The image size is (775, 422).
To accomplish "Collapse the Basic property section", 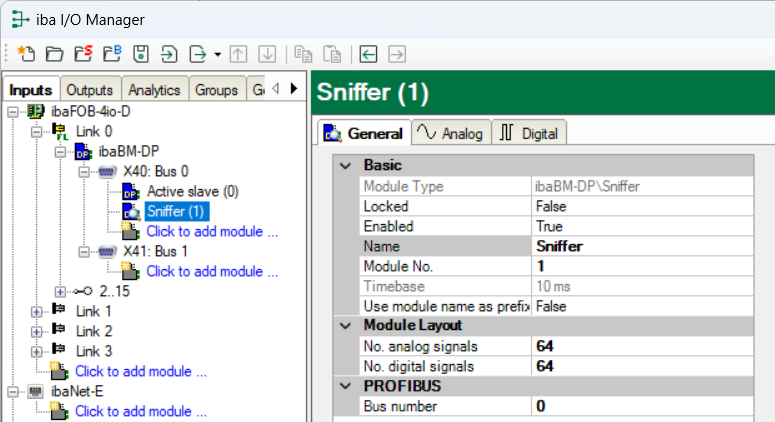I will coord(346,165).
